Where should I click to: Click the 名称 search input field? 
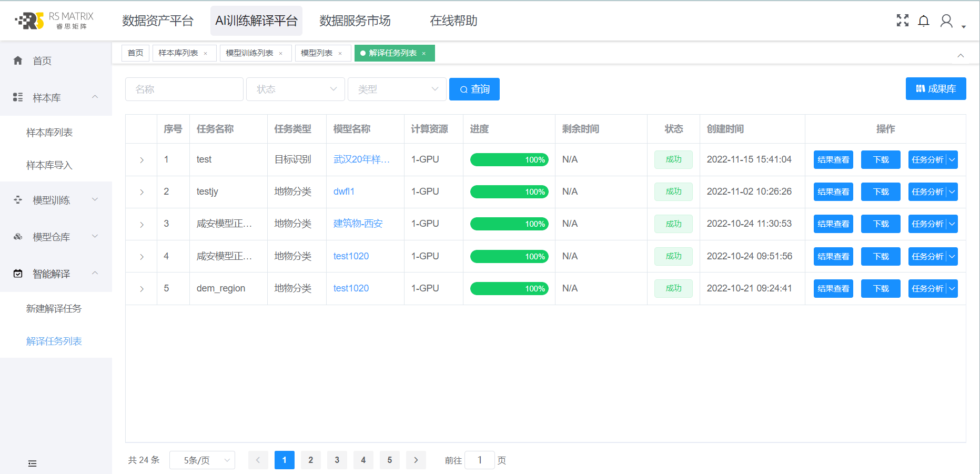click(x=184, y=89)
